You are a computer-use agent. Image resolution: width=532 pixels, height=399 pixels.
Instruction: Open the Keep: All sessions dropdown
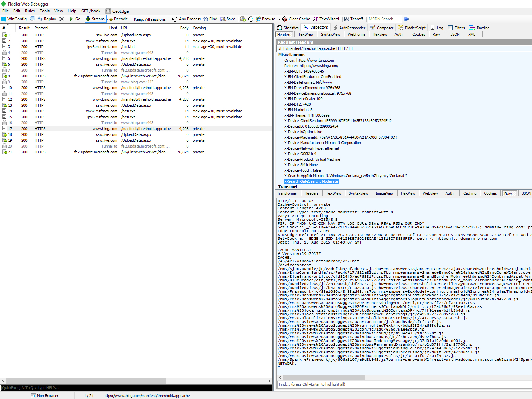pos(152,19)
